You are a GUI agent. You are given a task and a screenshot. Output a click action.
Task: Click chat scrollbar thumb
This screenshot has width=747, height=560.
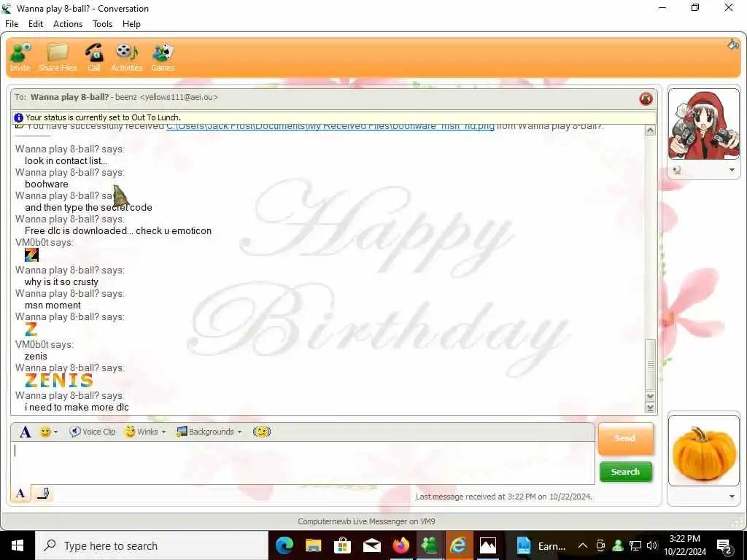(650, 365)
